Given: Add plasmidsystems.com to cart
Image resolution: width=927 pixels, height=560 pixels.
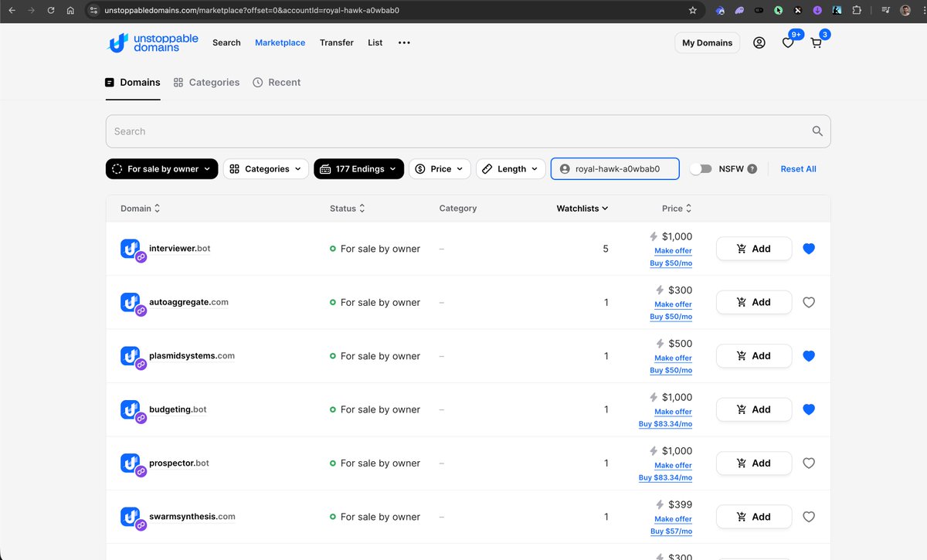Looking at the screenshot, I should 754,356.
